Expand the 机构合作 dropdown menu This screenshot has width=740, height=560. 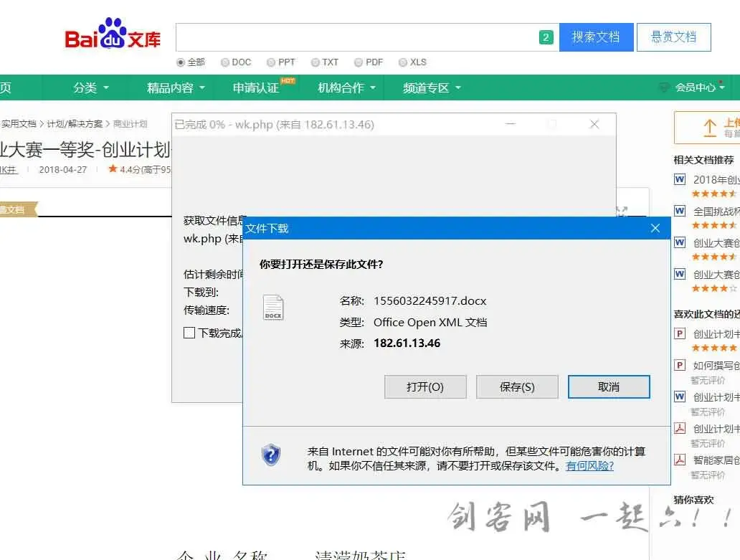click(x=346, y=87)
